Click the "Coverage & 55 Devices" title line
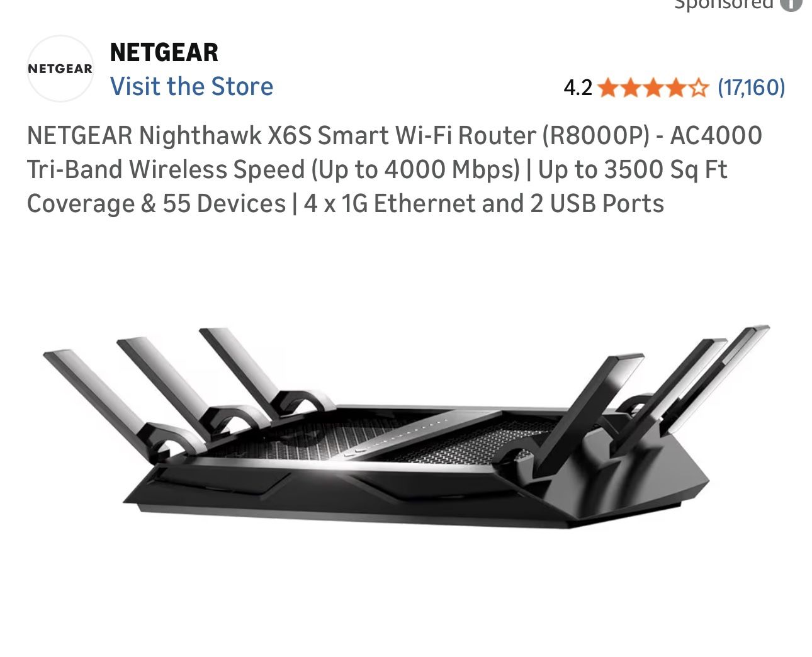This screenshot has width=812, height=657. tap(345, 203)
